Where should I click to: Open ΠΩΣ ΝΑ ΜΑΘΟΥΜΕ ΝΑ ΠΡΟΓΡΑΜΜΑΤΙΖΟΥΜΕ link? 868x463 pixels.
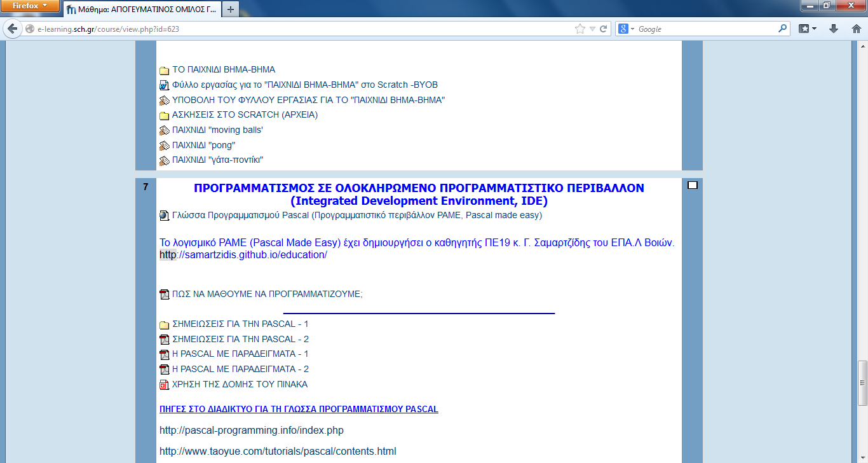[267, 294]
